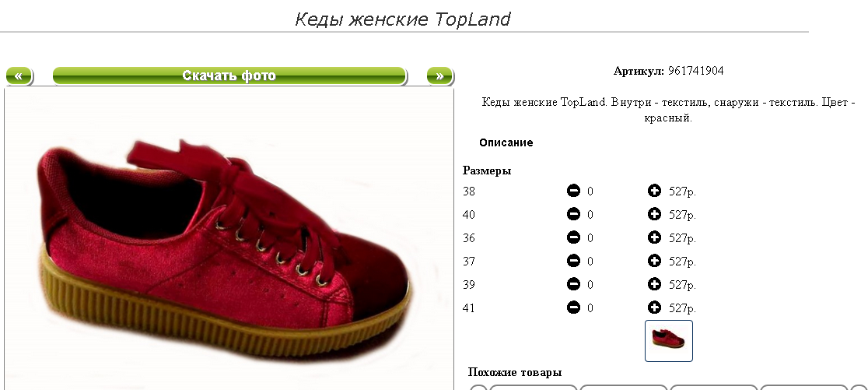
Task: Click the plus icon for size 38
Action: [654, 191]
